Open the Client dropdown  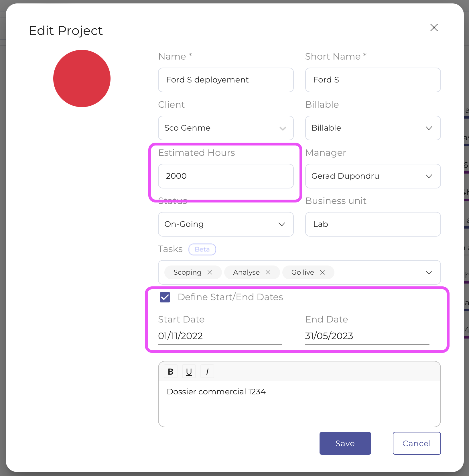click(x=283, y=128)
